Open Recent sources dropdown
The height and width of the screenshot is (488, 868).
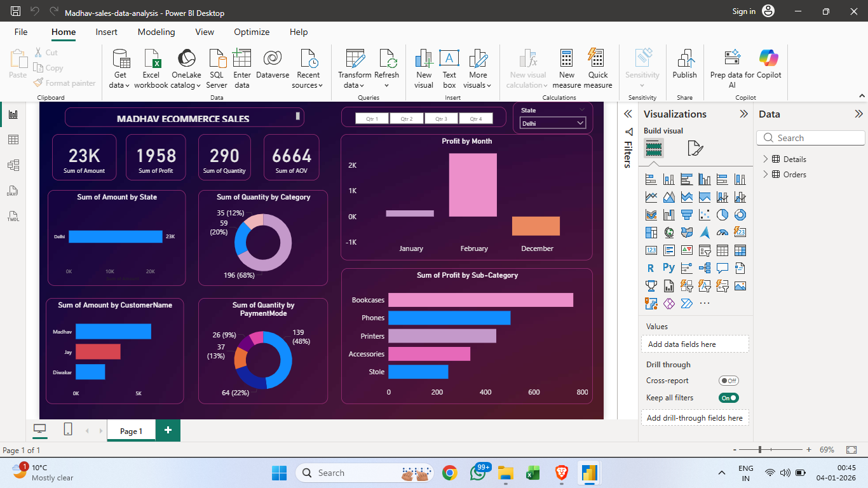point(308,69)
